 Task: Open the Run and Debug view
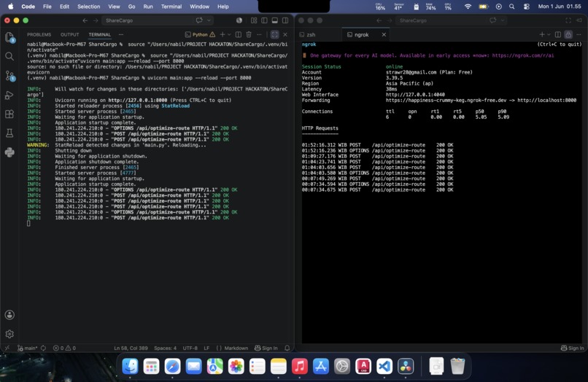click(x=9, y=95)
